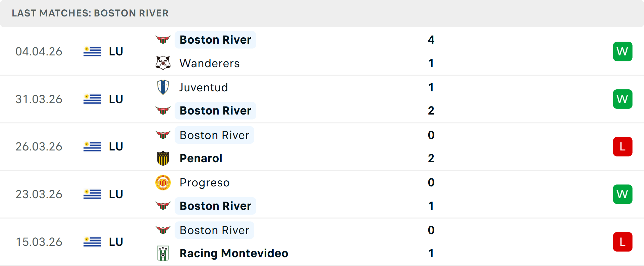Click the Uruguay flag on the 04.04.26 match

coord(92,51)
